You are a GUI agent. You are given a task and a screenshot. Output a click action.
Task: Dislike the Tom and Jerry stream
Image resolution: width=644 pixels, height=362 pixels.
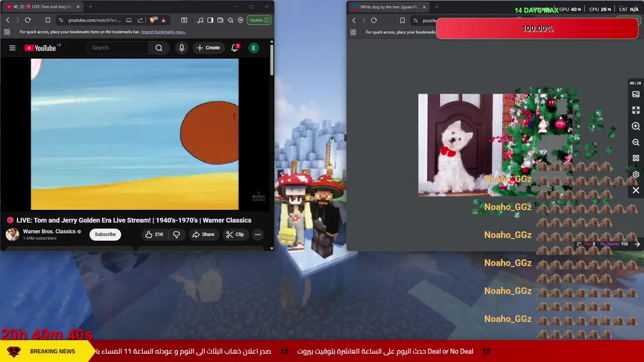click(x=177, y=234)
